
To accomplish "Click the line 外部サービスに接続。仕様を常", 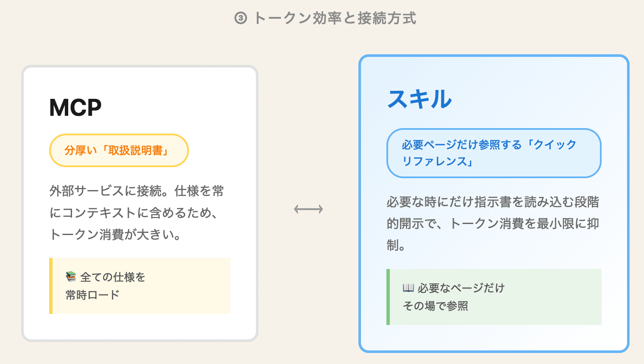I will pos(136,191).
